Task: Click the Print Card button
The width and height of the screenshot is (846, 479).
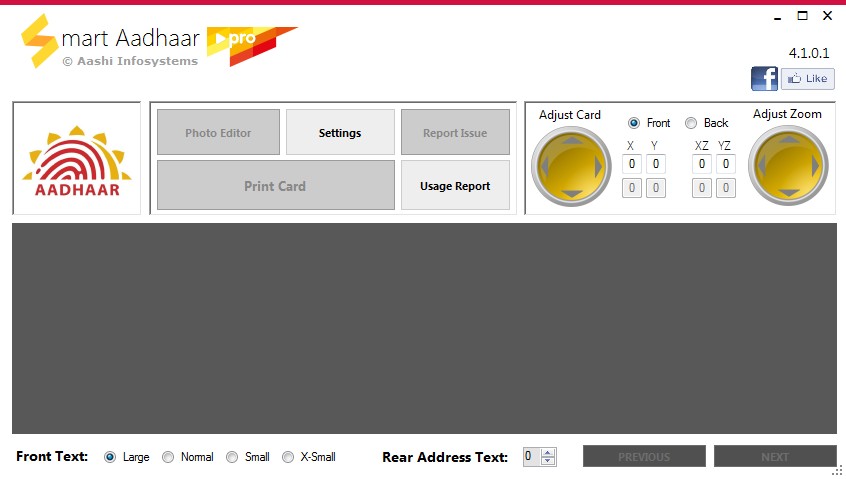Action: [276, 185]
